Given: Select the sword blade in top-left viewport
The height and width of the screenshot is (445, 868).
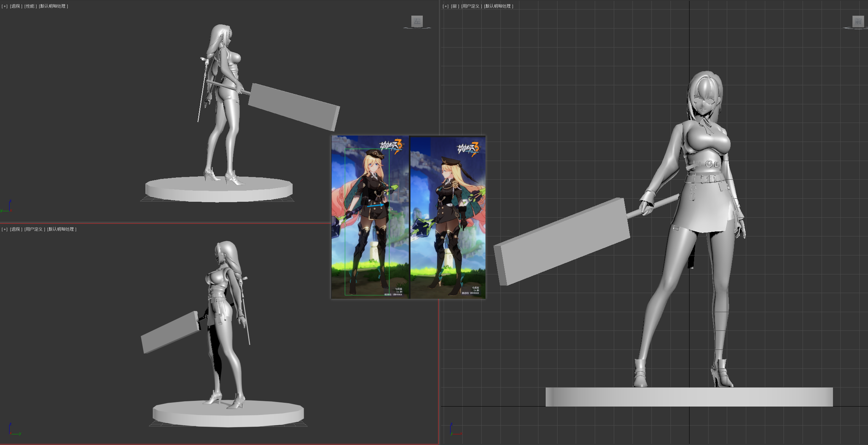Looking at the screenshot, I should click(x=294, y=107).
